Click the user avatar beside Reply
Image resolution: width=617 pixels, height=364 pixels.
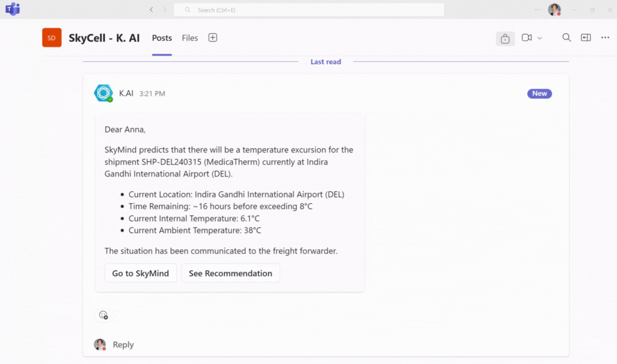pos(100,344)
